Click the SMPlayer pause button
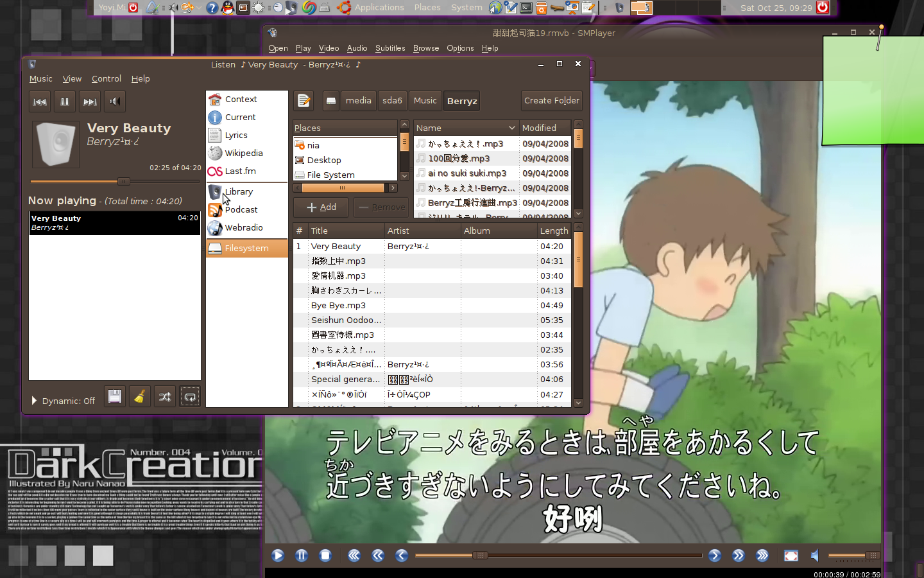Viewport: 924px width, 578px height. pos(302,556)
